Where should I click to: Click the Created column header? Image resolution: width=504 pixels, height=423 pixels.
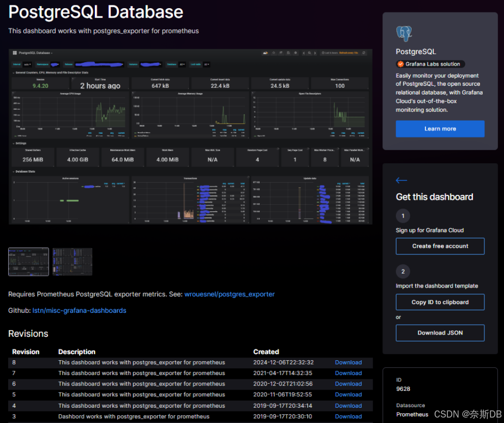point(266,351)
